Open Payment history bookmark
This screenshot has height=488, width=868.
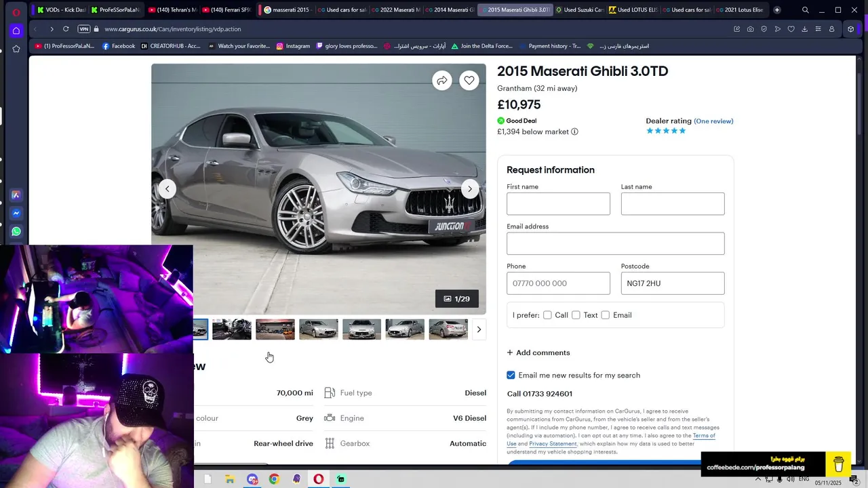click(550, 46)
